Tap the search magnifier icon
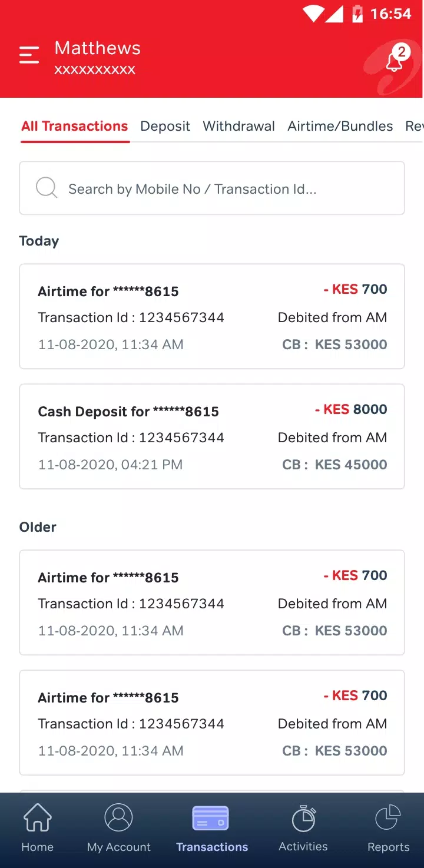This screenshot has width=424, height=868. pos(47,188)
